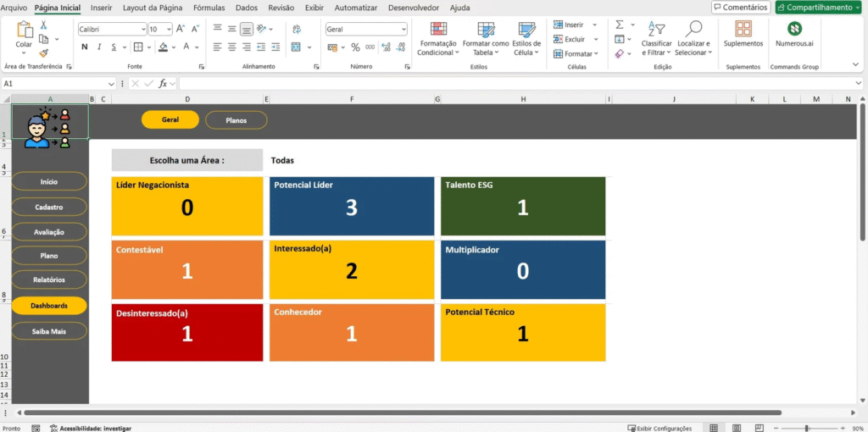Image resolution: width=868 pixels, height=432 pixels.
Task: Click the AutoSum sigma icon
Action: pos(620,25)
